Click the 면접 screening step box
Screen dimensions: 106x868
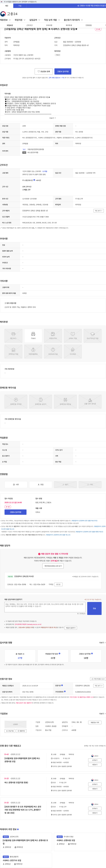pyautogui.click(x=41, y=485)
